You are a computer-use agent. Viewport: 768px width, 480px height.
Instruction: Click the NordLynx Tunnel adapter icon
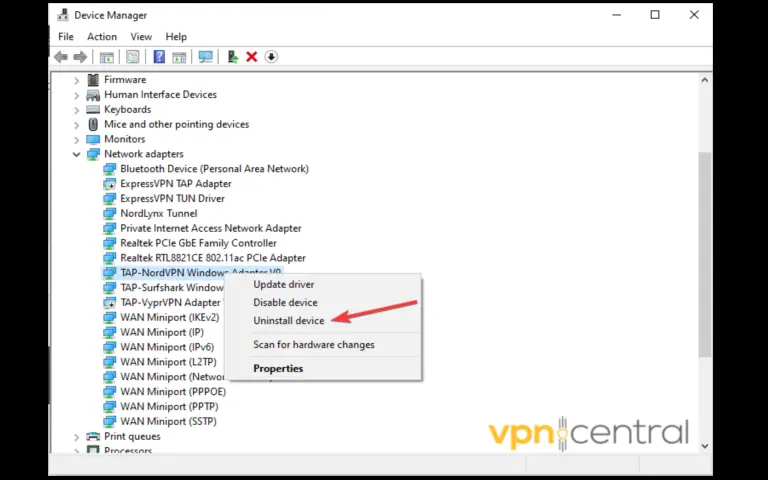pos(109,214)
